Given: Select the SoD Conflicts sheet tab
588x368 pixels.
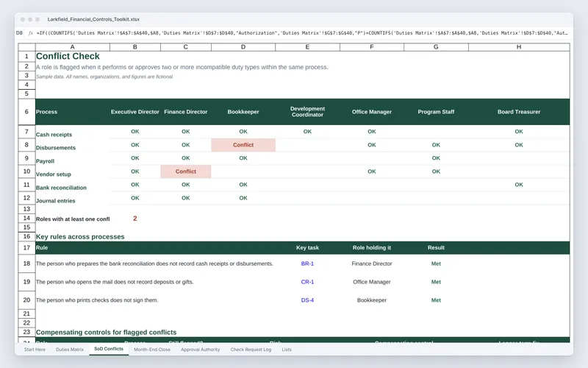Looking at the screenshot, I should (109, 349).
